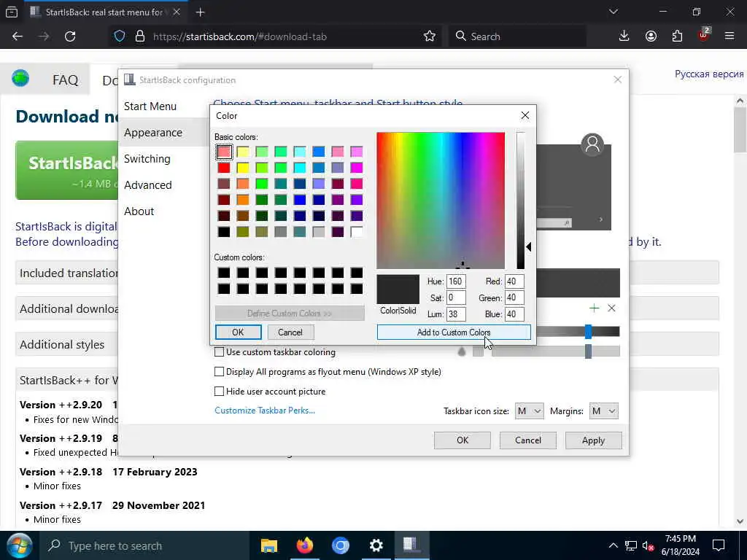The height and width of the screenshot is (560, 747).
Task: Click the site padlock icon
Action: 139,36
